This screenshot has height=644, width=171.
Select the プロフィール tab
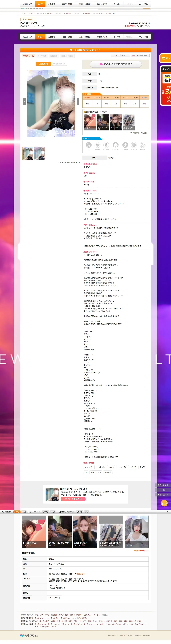(28, 56)
